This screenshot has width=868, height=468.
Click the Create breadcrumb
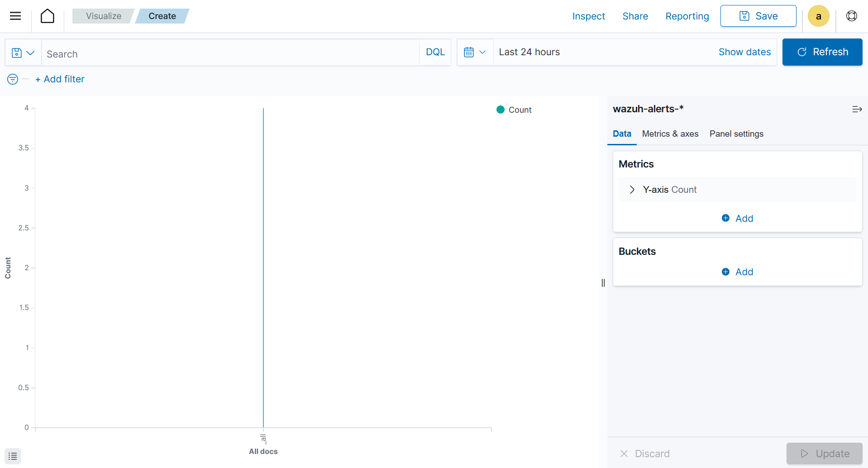pos(162,16)
